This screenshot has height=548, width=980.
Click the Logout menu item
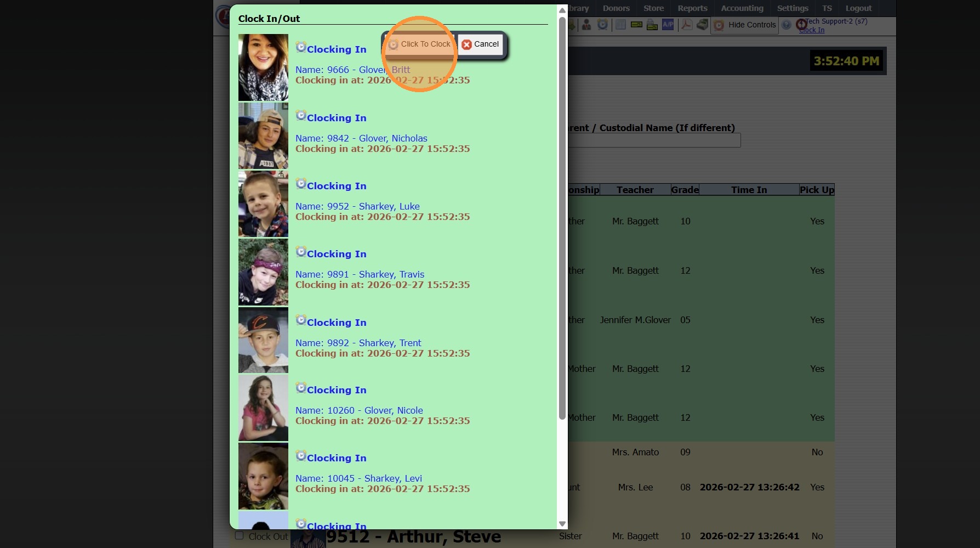[858, 8]
